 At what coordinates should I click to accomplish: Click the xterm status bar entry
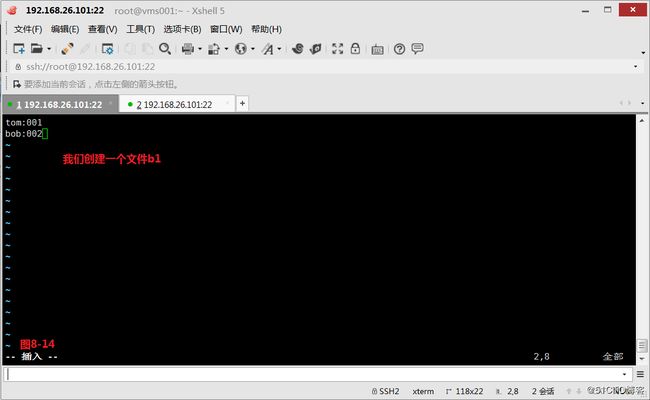[423, 391]
